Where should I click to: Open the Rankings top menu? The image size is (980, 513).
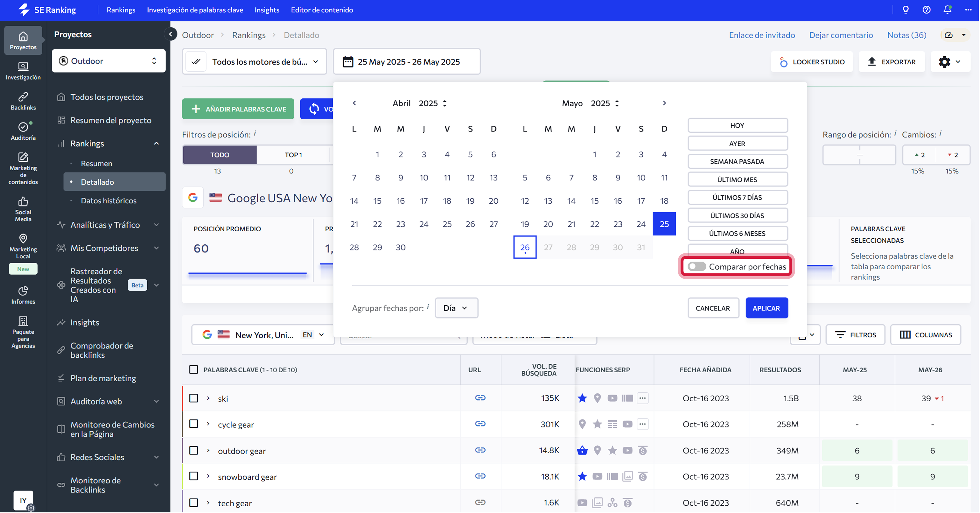point(121,10)
